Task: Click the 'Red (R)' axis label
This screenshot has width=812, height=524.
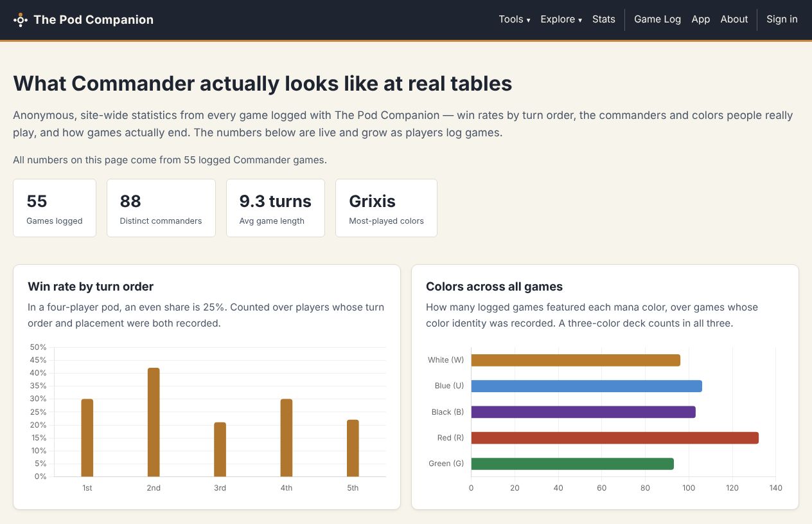Action: (x=450, y=438)
